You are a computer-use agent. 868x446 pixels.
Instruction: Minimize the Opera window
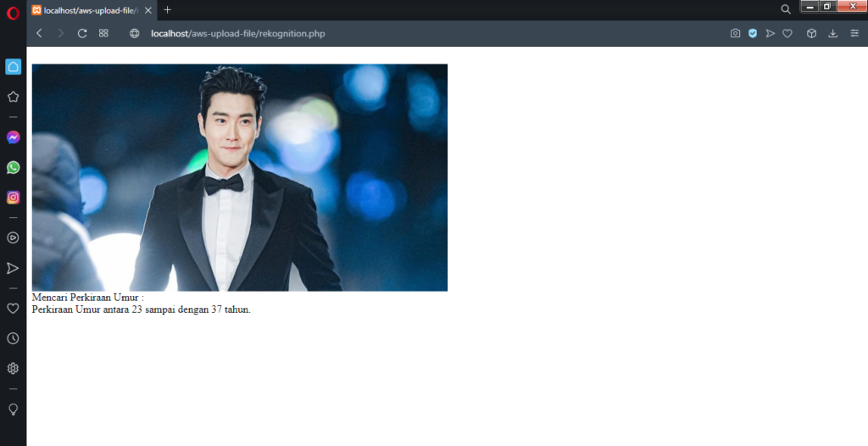pyautogui.click(x=810, y=6)
